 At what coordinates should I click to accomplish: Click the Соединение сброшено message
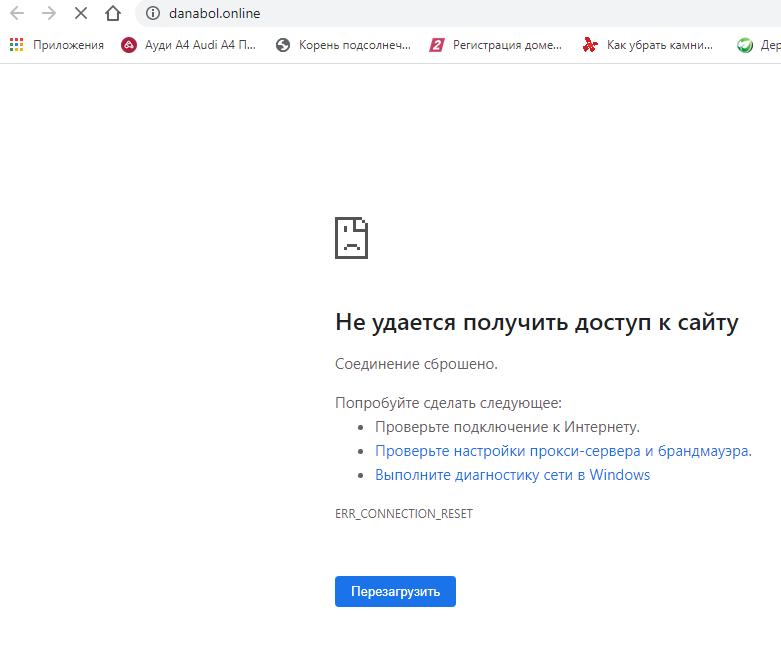coord(416,363)
